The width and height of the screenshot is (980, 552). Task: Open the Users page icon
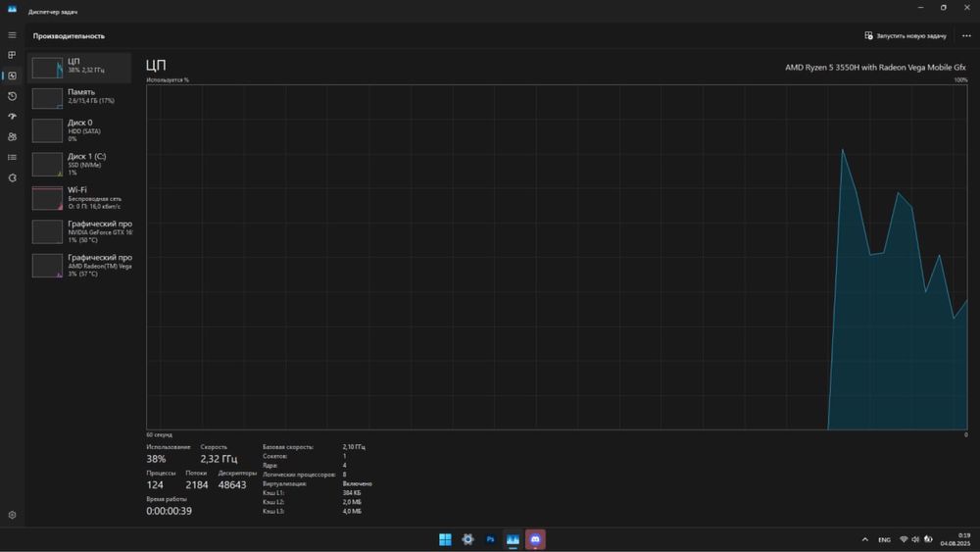[12, 137]
